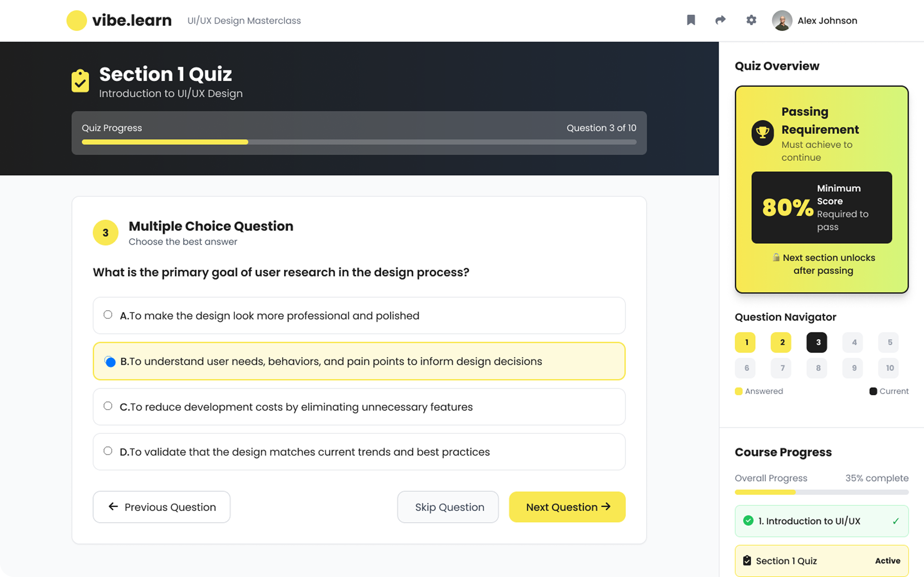The width and height of the screenshot is (924, 577).
Task: Select radio option A about professional look
Action: pos(108,315)
